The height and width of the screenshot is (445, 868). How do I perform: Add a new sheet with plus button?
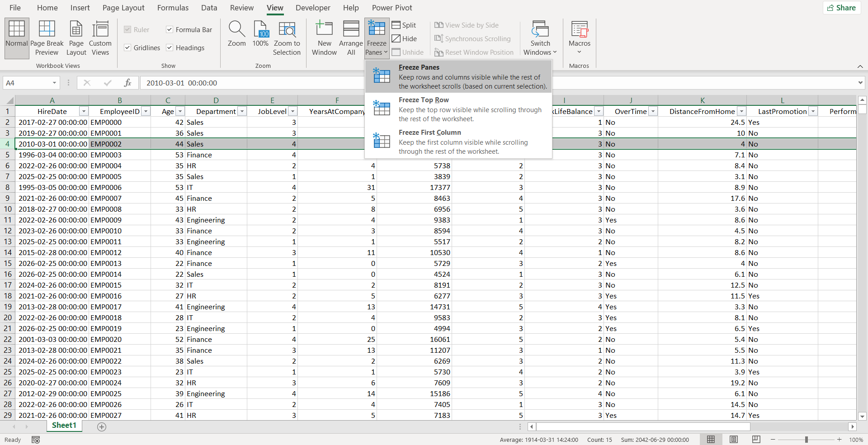pos(102,427)
